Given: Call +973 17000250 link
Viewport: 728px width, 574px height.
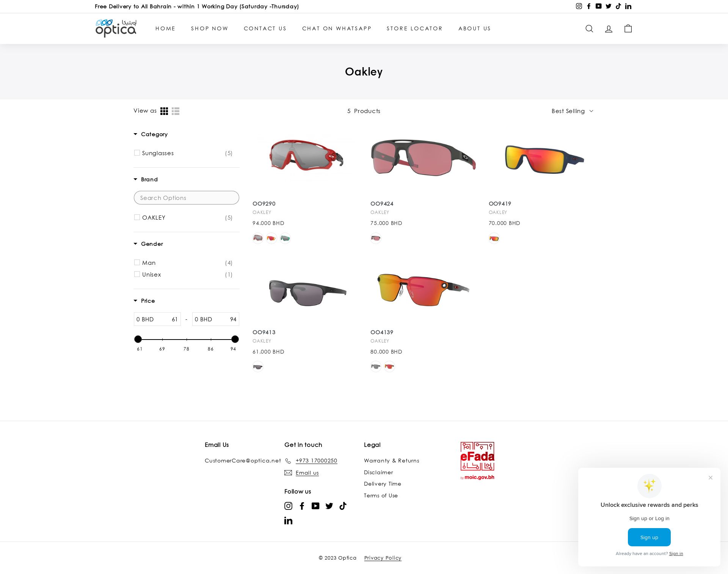Looking at the screenshot, I should tap(317, 461).
